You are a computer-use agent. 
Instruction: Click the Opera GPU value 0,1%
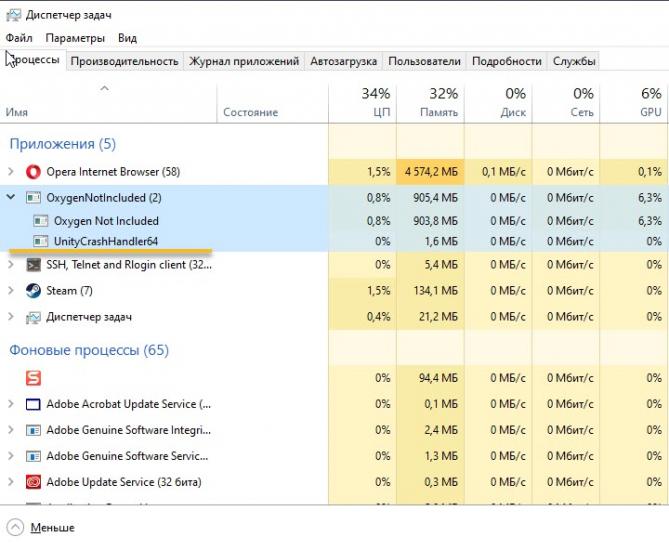click(650, 172)
